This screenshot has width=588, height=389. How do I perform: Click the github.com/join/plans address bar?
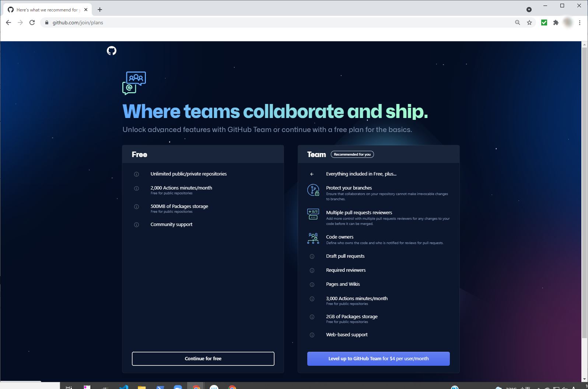pyautogui.click(x=258, y=22)
